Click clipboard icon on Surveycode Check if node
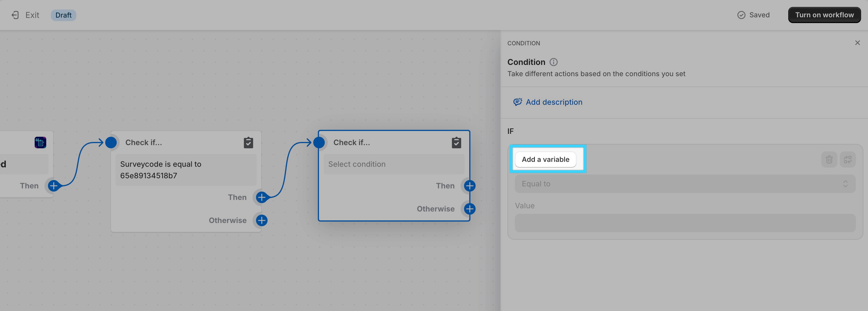The image size is (868, 311). point(248,143)
